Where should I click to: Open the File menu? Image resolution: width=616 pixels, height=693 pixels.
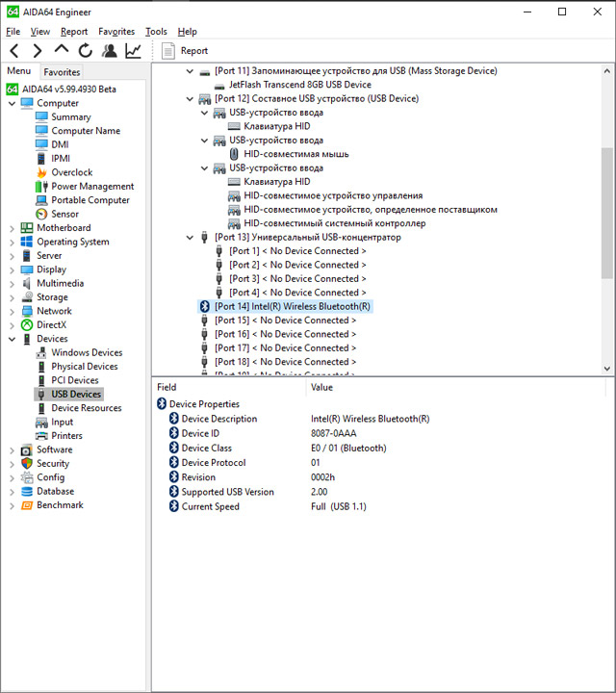pos(13,32)
